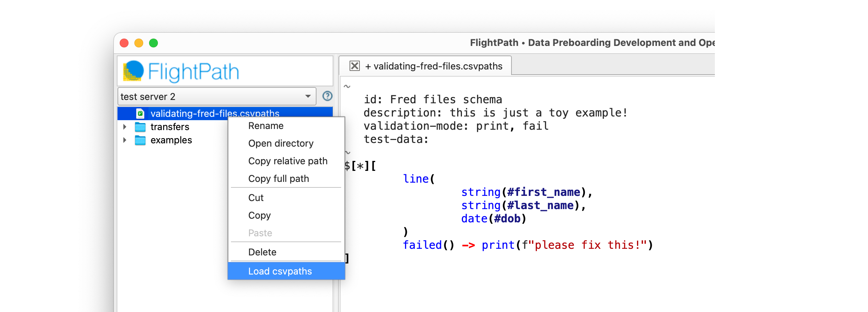This screenshot has width=868, height=312.
Task: Click the examples folder icon
Action: point(140,140)
